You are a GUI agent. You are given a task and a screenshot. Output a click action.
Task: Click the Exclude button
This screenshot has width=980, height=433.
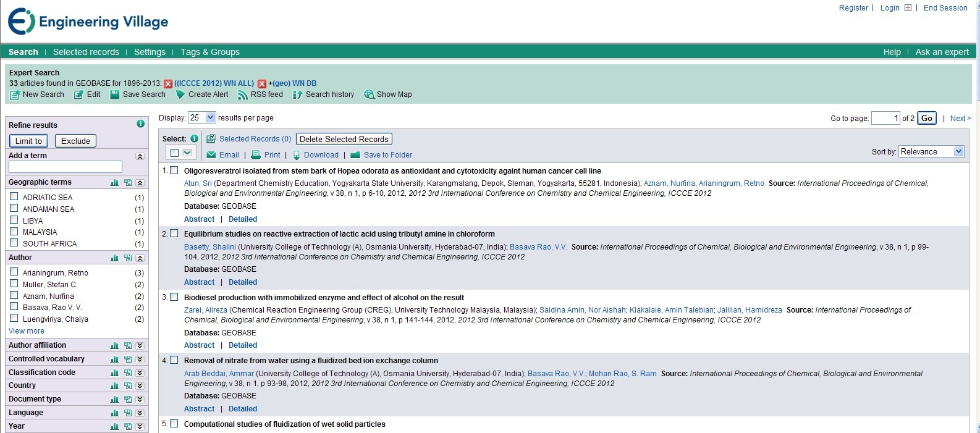coord(75,141)
